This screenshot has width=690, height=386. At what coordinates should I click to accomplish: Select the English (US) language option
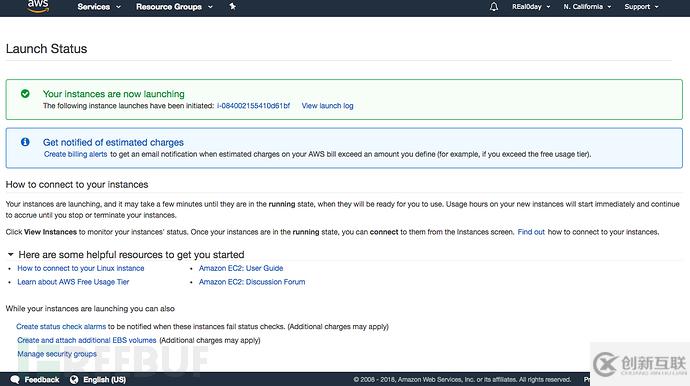(x=104, y=379)
